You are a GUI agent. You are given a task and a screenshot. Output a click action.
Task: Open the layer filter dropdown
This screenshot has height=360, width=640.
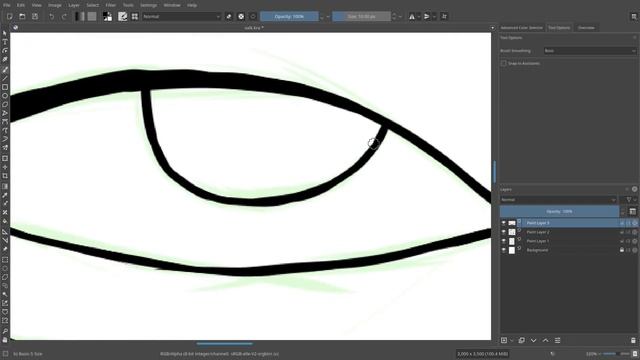[631, 200]
